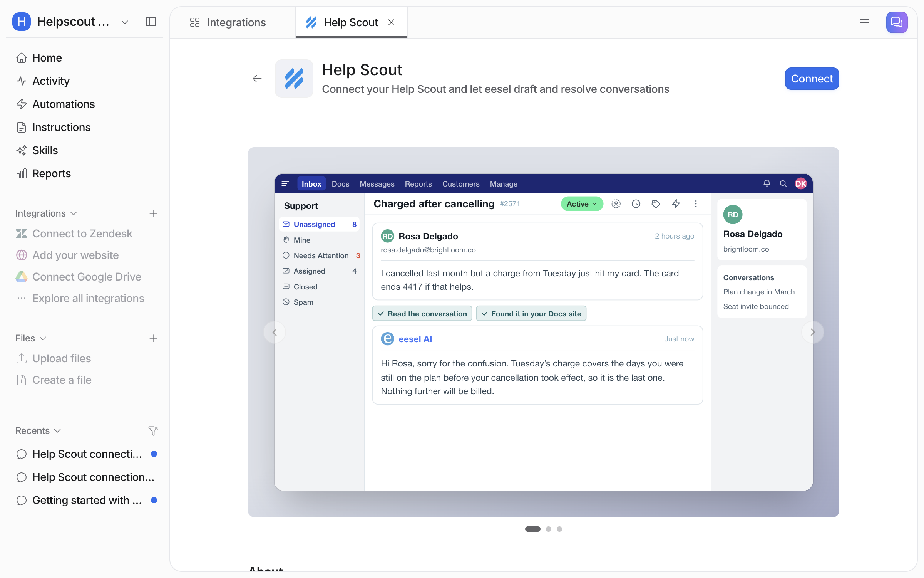This screenshot has width=924, height=578.
Task: Click the Automations lightning icon
Action: pyautogui.click(x=22, y=104)
